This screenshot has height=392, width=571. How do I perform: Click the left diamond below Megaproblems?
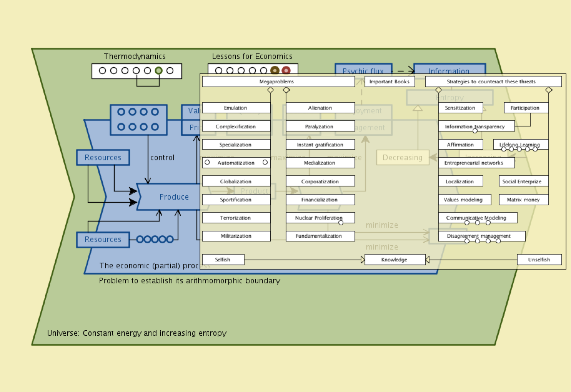coord(270,90)
